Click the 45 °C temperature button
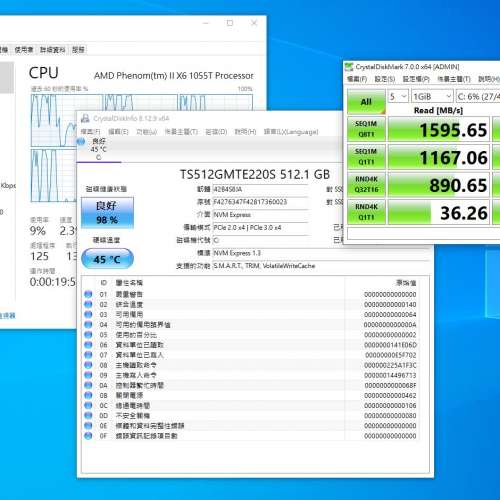This screenshot has height=500, width=500. point(107,259)
